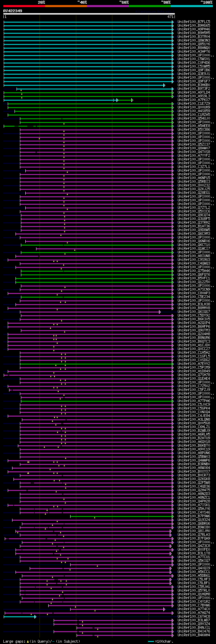216x644 pixels.
Task: Select hit label UniRef100_A7T4C0
Action: coord(194,609)
